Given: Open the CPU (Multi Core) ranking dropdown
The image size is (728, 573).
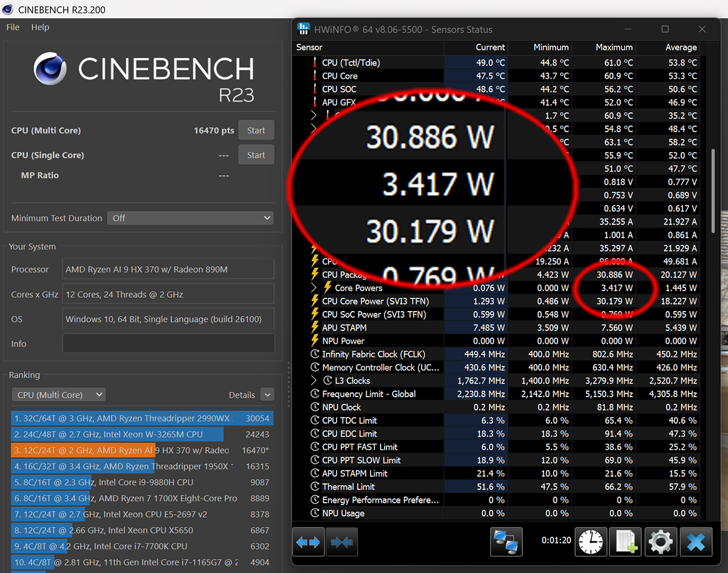Looking at the screenshot, I should pos(58,395).
